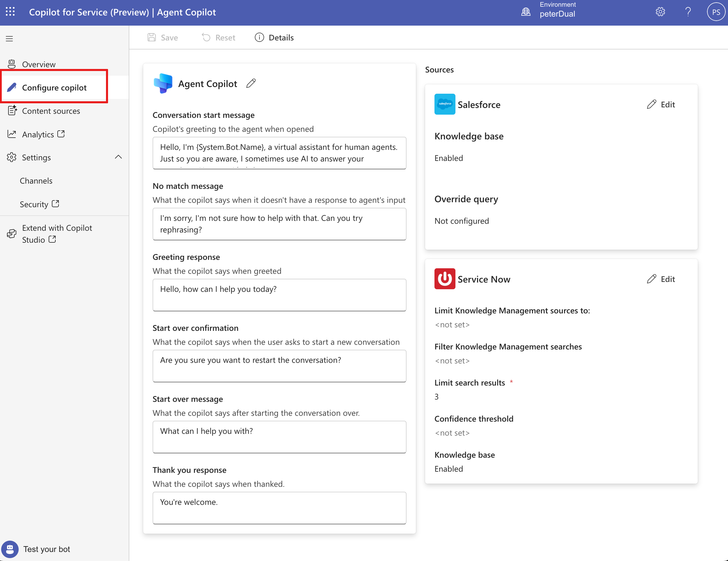The height and width of the screenshot is (561, 728).
Task: Click the pencil icon beside Agent Copilot name
Action: [251, 83]
